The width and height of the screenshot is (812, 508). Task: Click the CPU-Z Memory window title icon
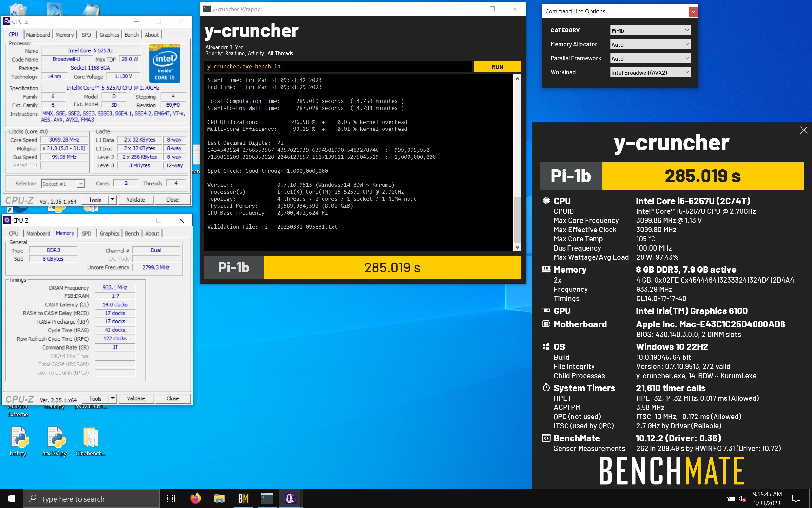pyautogui.click(x=7, y=220)
